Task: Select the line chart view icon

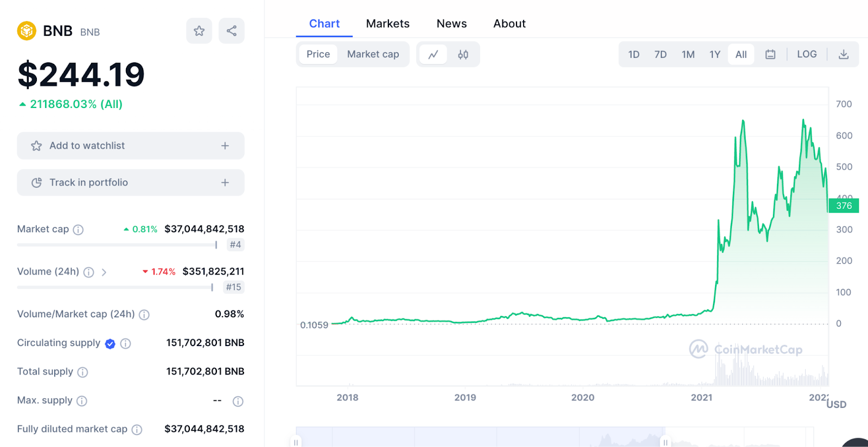Action: pyautogui.click(x=433, y=54)
